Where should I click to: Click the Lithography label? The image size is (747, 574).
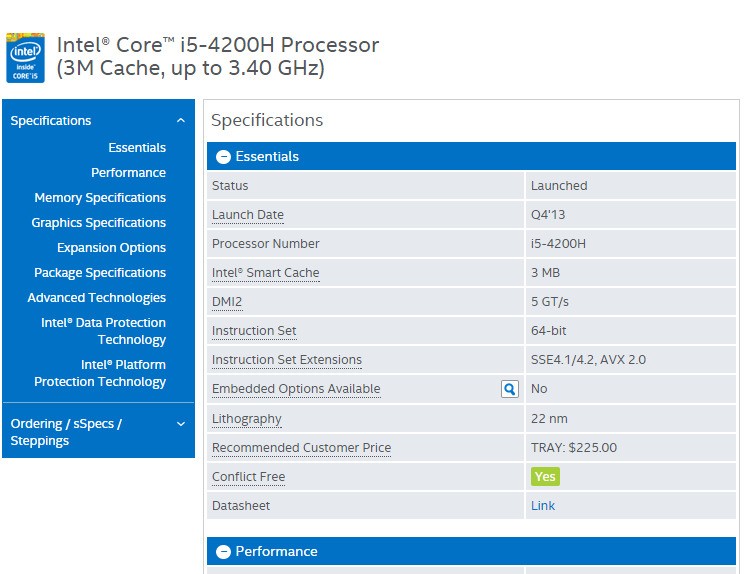pyautogui.click(x=247, y=419)
